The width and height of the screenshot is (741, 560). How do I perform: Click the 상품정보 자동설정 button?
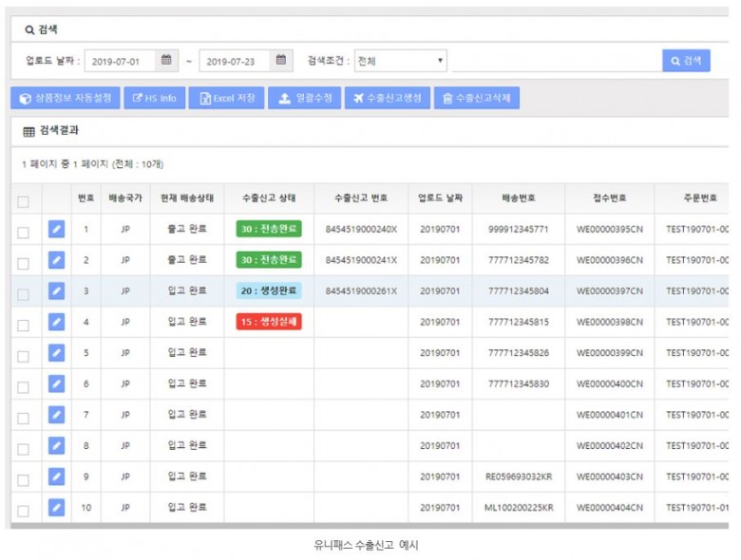[x=66, y=98]
